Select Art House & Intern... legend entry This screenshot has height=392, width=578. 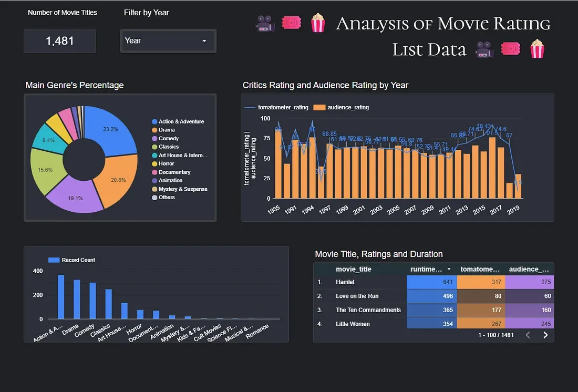180,155
